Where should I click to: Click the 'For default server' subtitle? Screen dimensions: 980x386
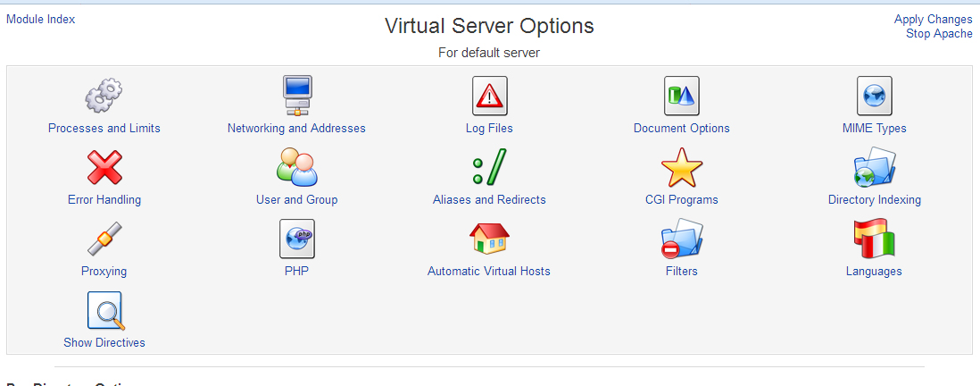[489, 54]
